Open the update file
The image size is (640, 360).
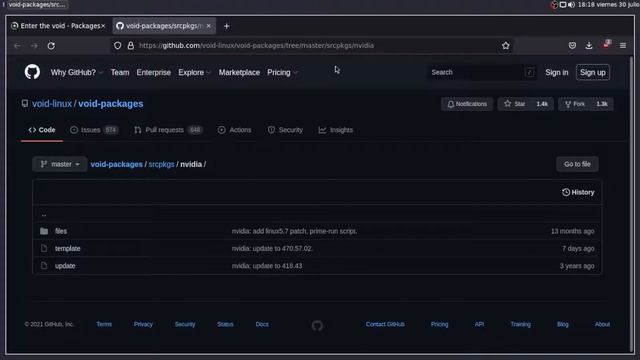point(65,266)
